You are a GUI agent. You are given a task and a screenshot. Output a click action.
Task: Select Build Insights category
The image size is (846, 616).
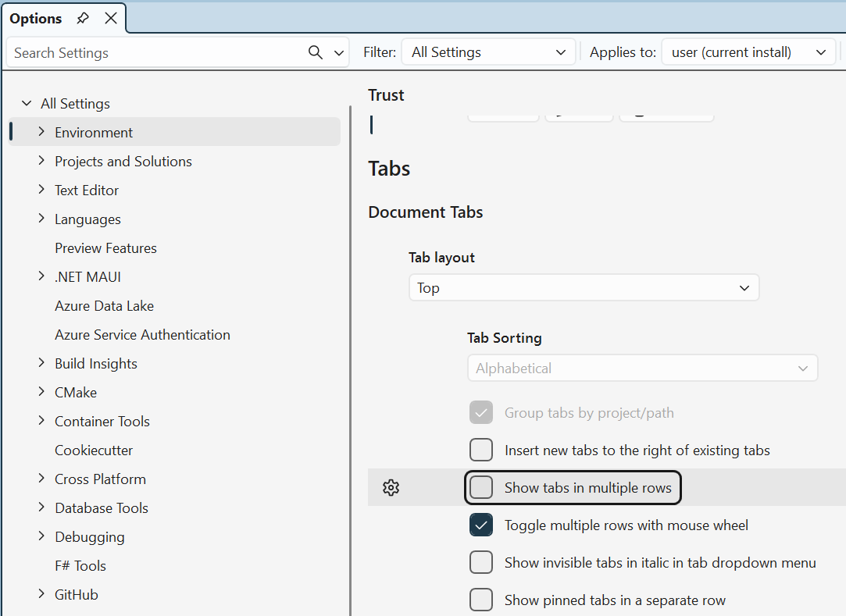[96, 364]
